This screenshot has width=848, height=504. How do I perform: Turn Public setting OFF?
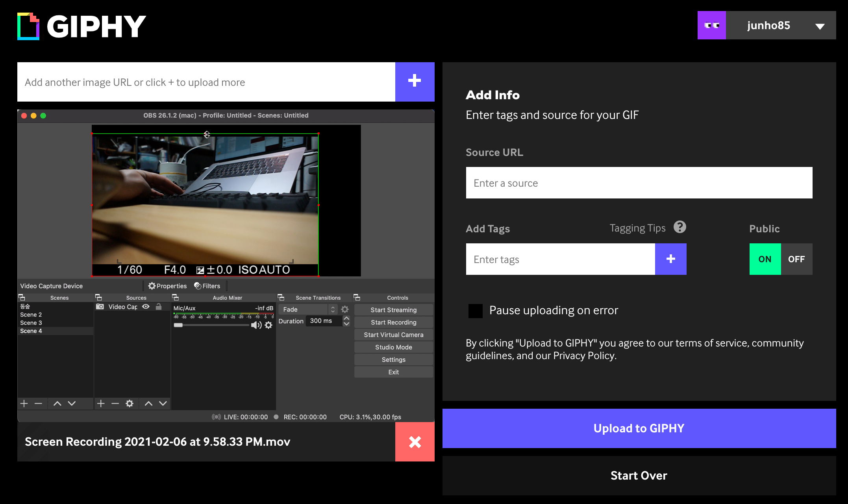[x=796, y=259]
